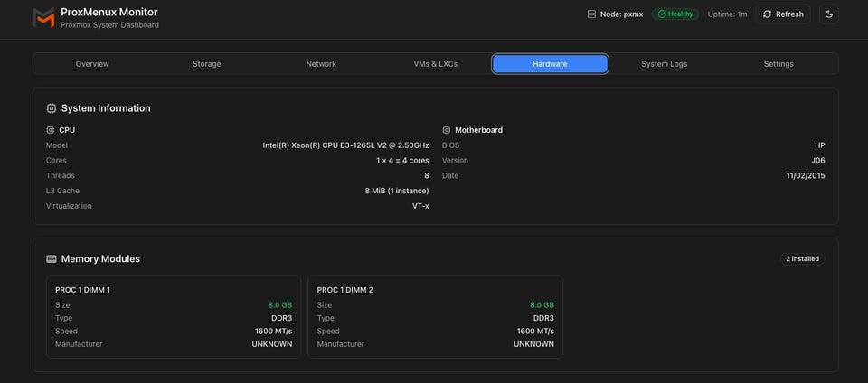Open the Settings tab

(778, 64)
